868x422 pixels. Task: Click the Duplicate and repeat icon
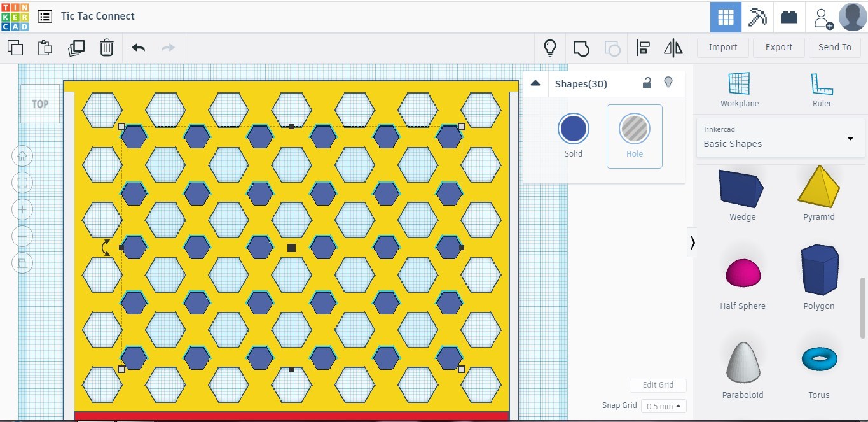coord(76,48)
